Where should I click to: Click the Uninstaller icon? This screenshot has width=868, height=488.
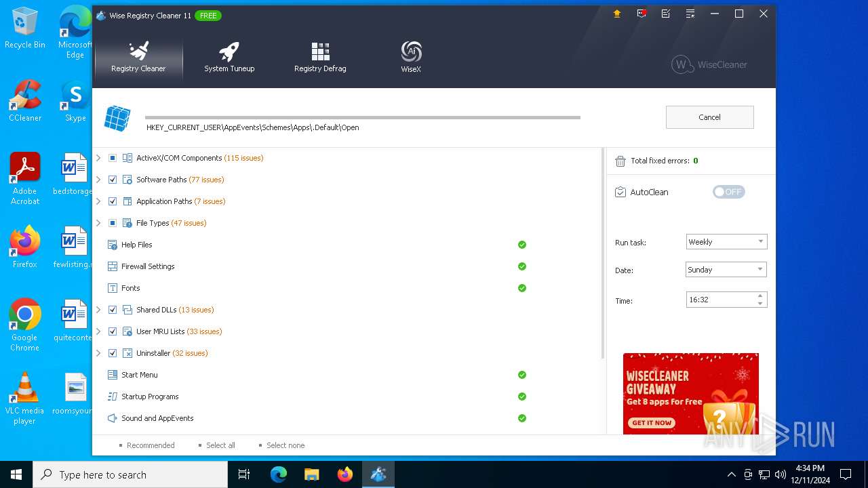[x=127, y=353]
